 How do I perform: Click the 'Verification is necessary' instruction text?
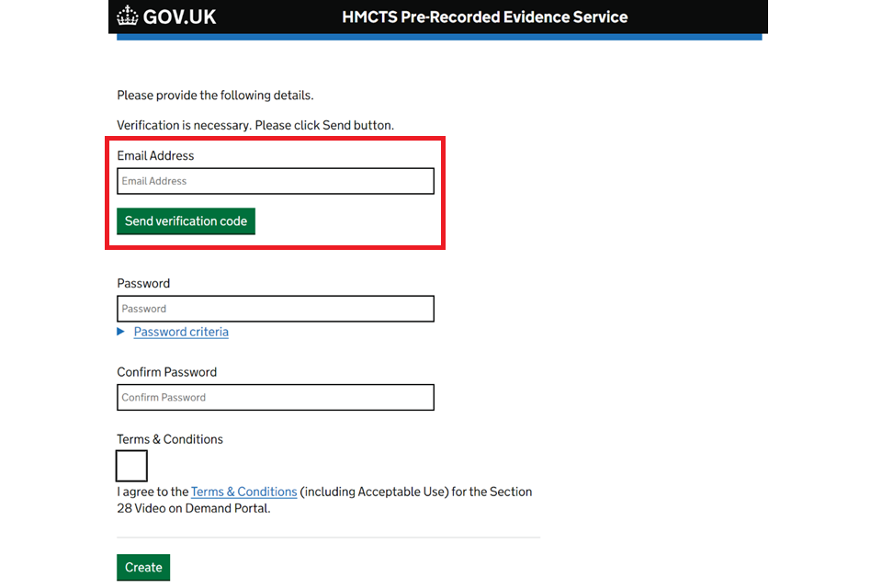pyautogui.click(x=254, y=125)
